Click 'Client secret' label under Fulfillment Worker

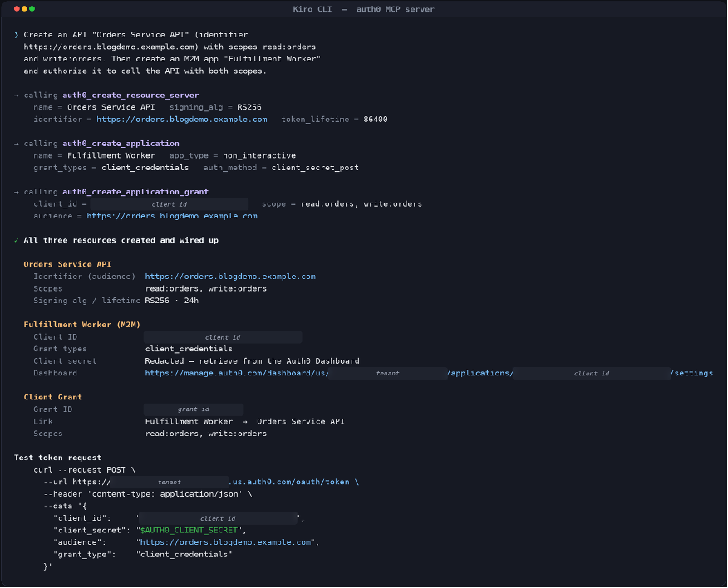click(65, 361)
